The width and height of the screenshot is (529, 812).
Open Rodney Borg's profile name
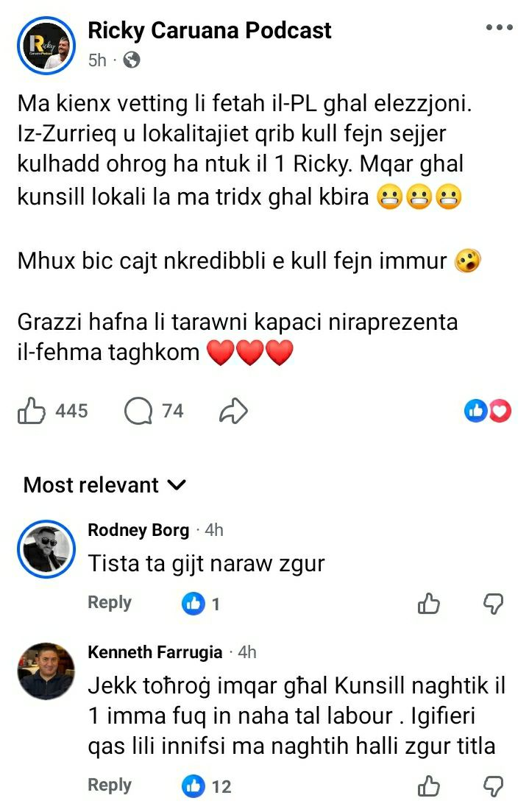pos(138,530)
